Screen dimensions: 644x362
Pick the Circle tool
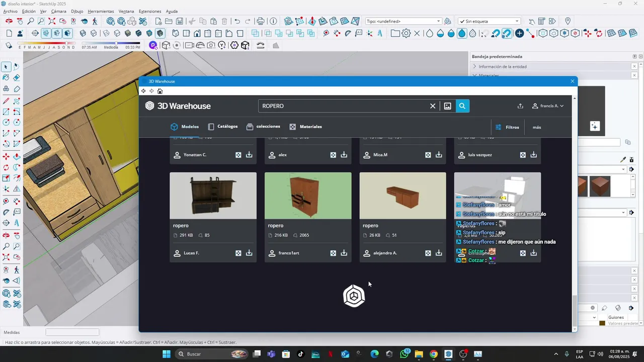(6, 122)
